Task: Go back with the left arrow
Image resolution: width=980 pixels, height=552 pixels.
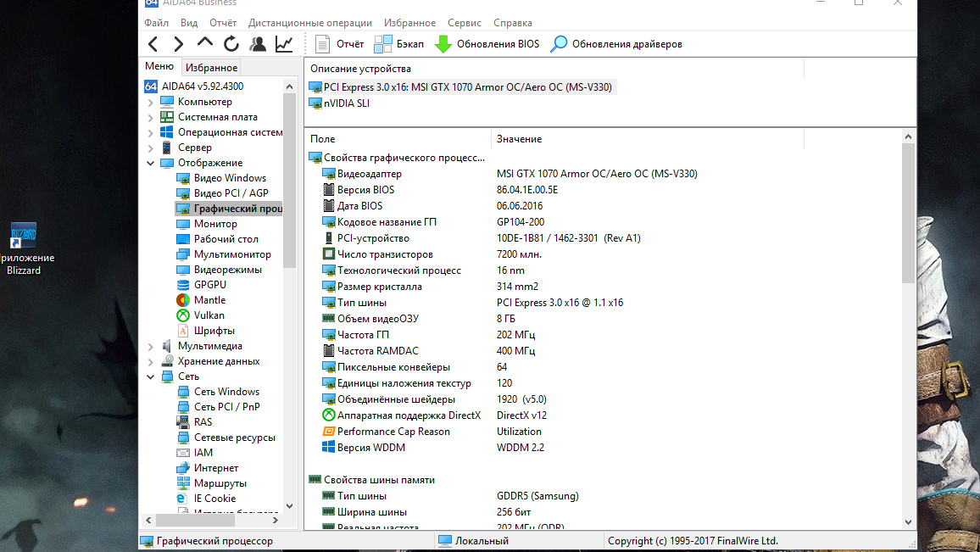Action: click(x=153, y=44)
